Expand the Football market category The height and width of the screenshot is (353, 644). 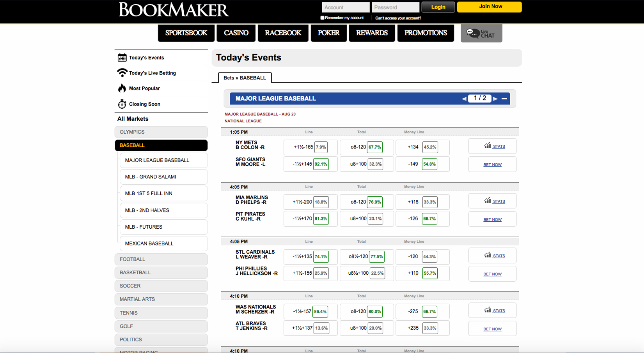coord(161,259)
